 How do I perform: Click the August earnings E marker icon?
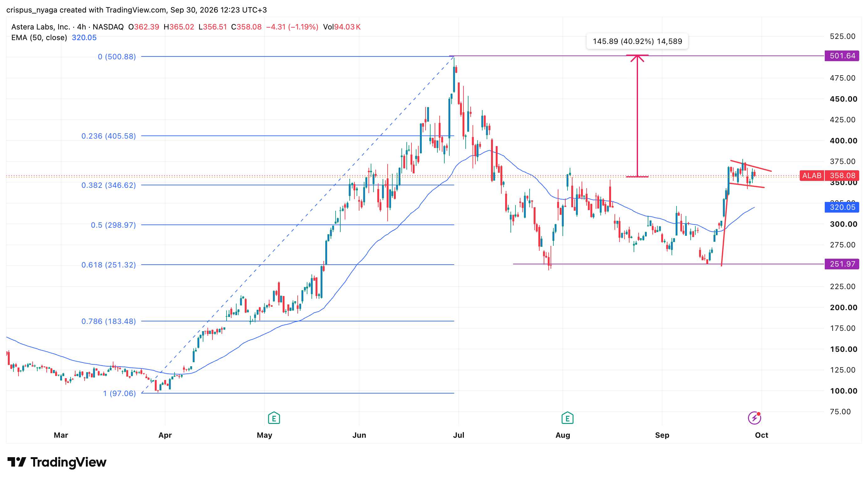pos(567,418)
